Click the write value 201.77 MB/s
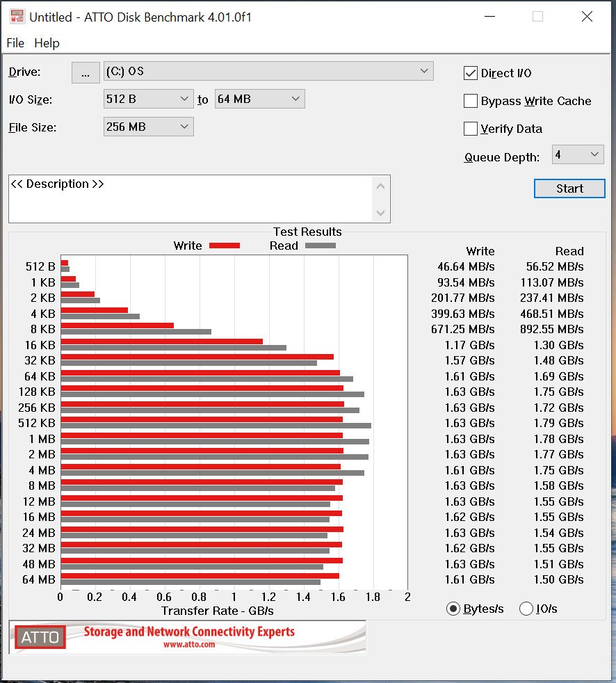Screen dimensions: 616x683 pyautogui.click(x=463, y=298)
